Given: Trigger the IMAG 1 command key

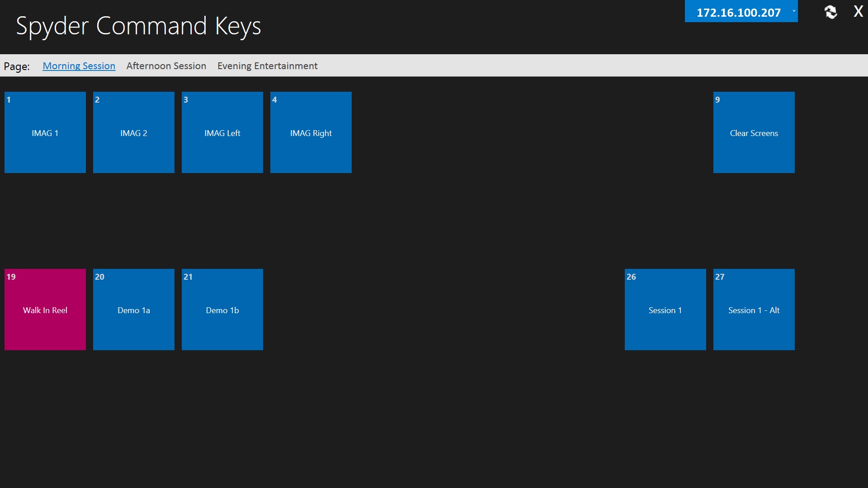Looking at the screenshot, I should (45, 132).
